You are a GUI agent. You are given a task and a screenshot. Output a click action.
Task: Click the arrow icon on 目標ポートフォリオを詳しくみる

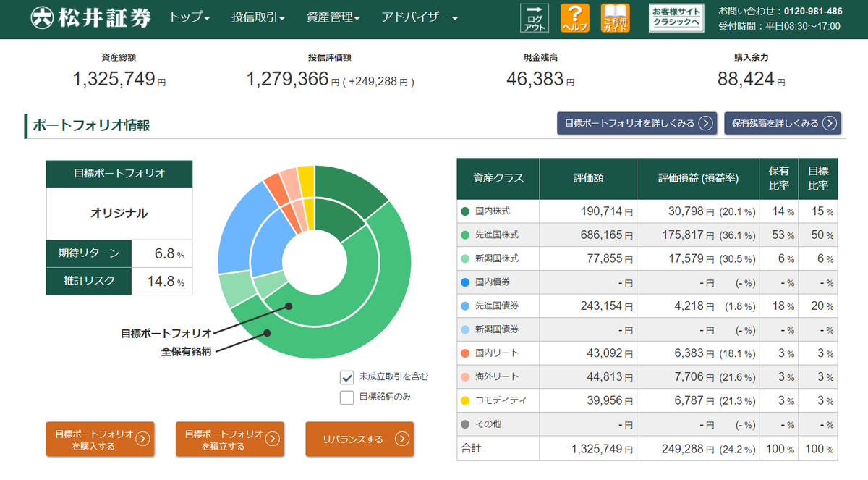click(x=705, y=123)
